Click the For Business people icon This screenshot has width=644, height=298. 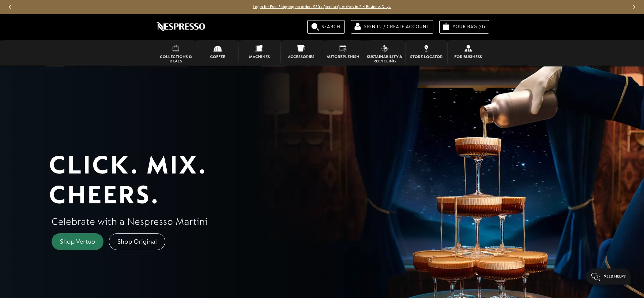coord(468,48)
